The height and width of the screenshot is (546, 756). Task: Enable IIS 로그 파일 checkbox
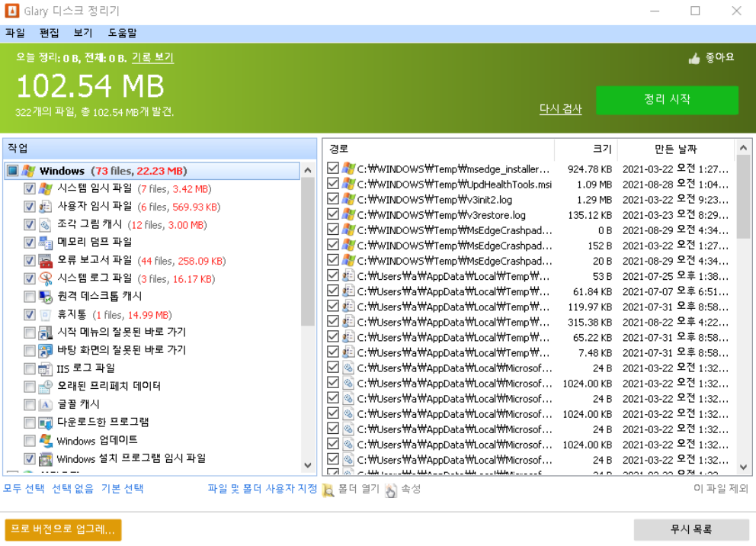30,369
